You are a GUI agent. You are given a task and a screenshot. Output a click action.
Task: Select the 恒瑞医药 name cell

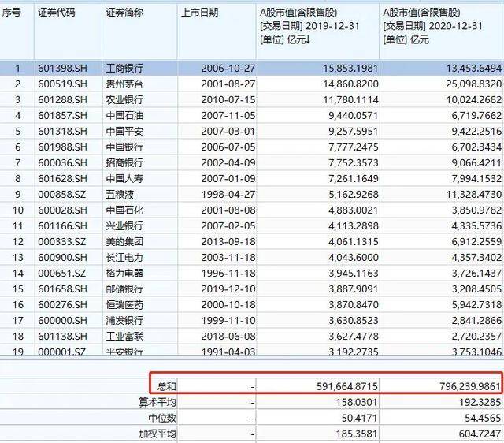(124, 305)
